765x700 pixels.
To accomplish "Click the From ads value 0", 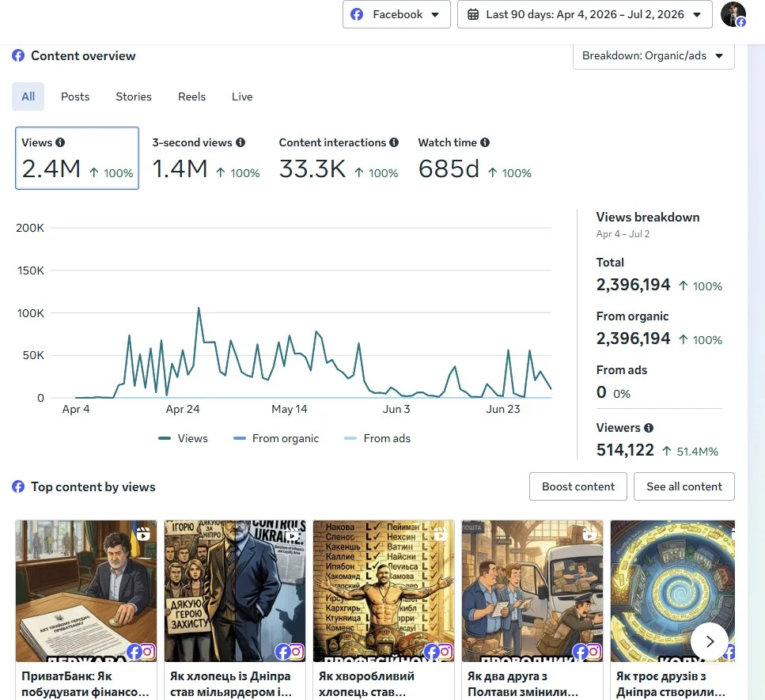I will pyautogui.click(x=601, y=392).
